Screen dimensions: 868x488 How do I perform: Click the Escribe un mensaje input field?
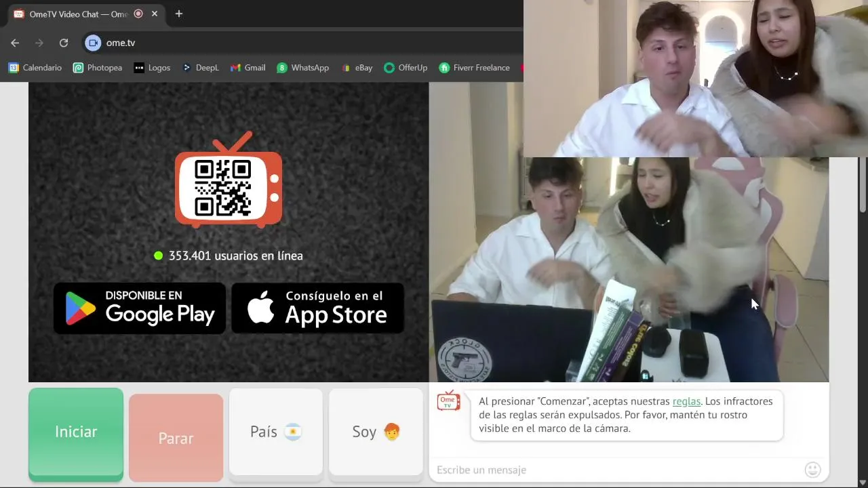point(617,470)
